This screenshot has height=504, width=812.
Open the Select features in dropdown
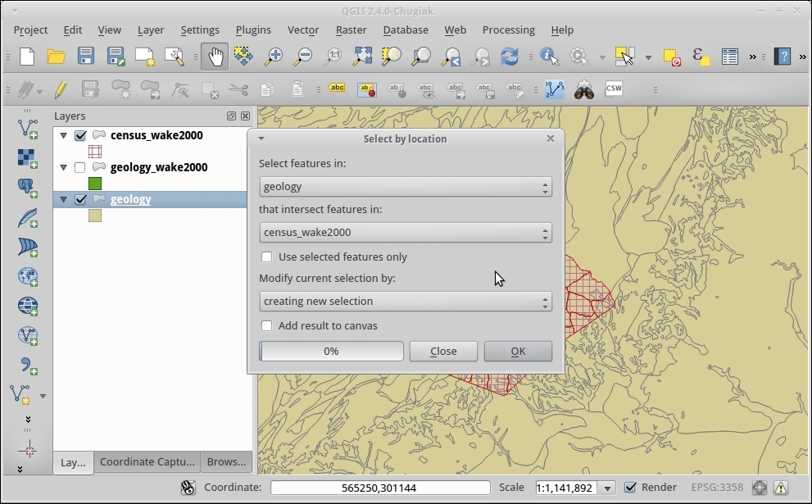pyautogui.click(x=405, y=187)
